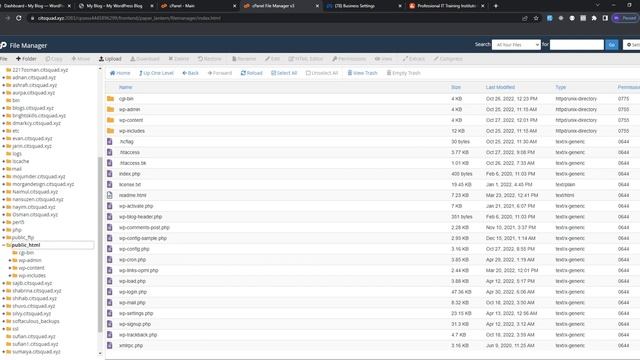Focus the search text field
This screenshot has height=360, width=640.
point(576,44)
